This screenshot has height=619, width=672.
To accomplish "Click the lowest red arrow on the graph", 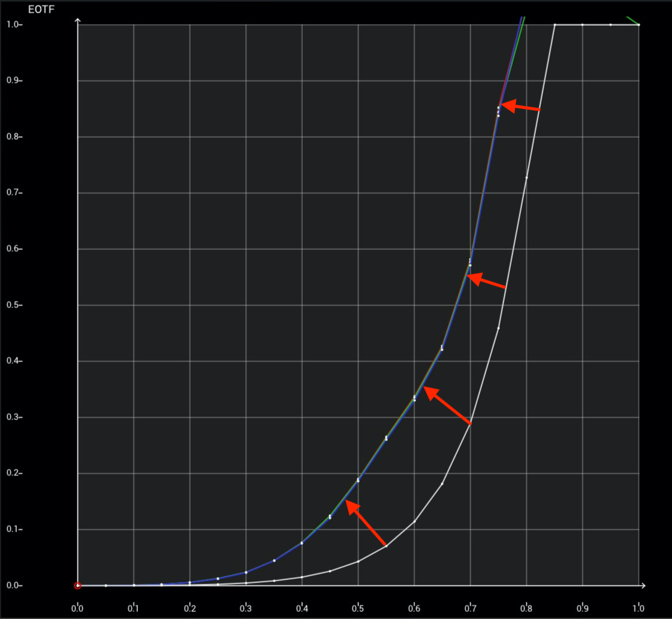I will [366, 524].
